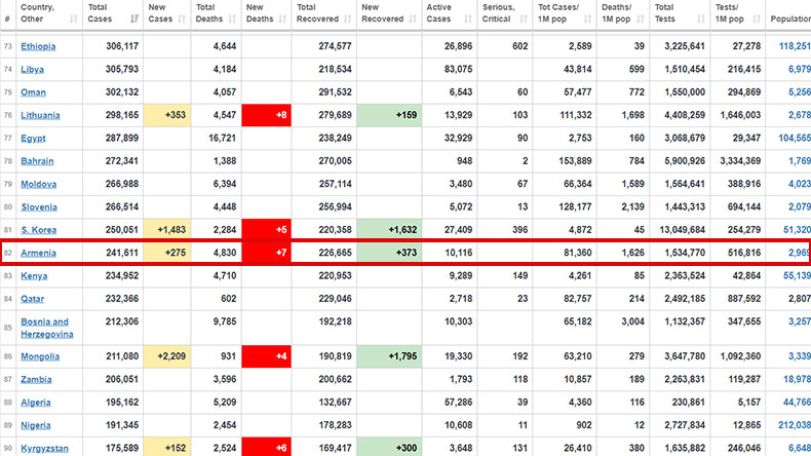811x456 pixels.
Task: Select Lithuania new cases +353 cell
Action: point(167,115)
